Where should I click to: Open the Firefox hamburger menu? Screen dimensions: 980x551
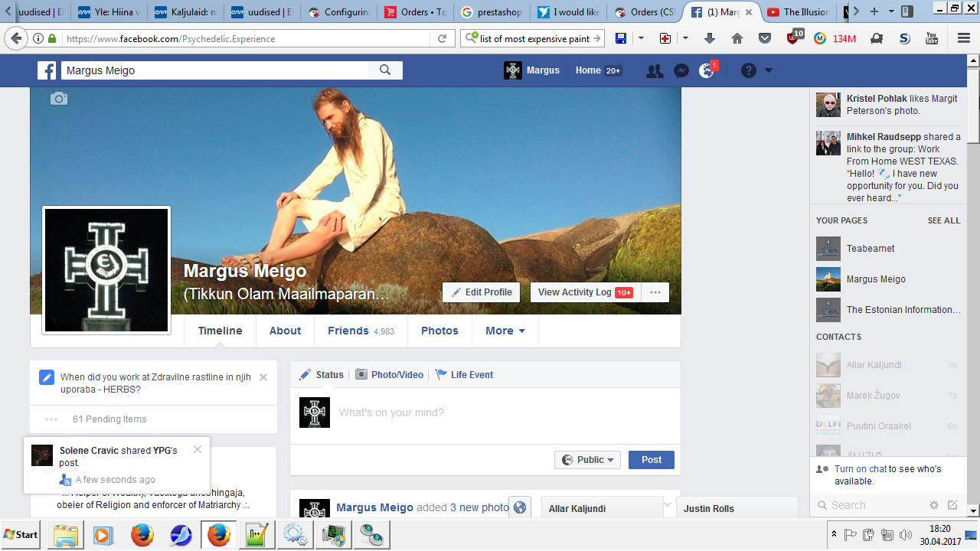click(964, 38)
